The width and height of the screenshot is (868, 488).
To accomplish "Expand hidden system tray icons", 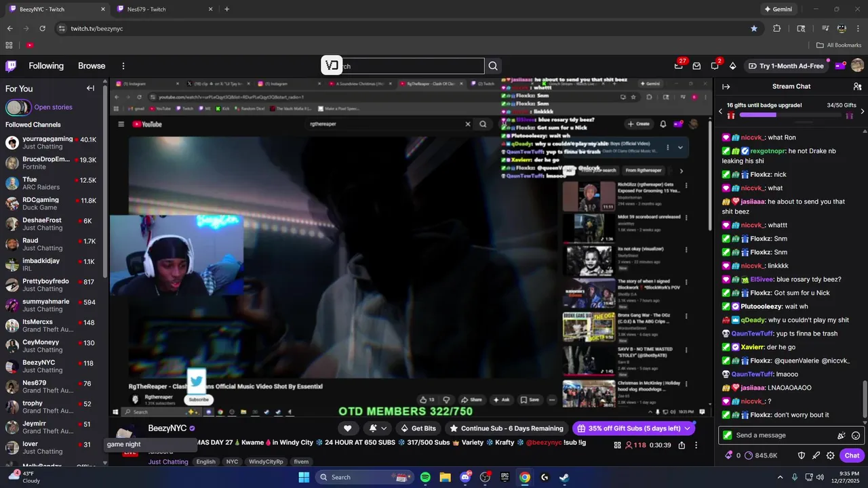I will pos(780,477).
